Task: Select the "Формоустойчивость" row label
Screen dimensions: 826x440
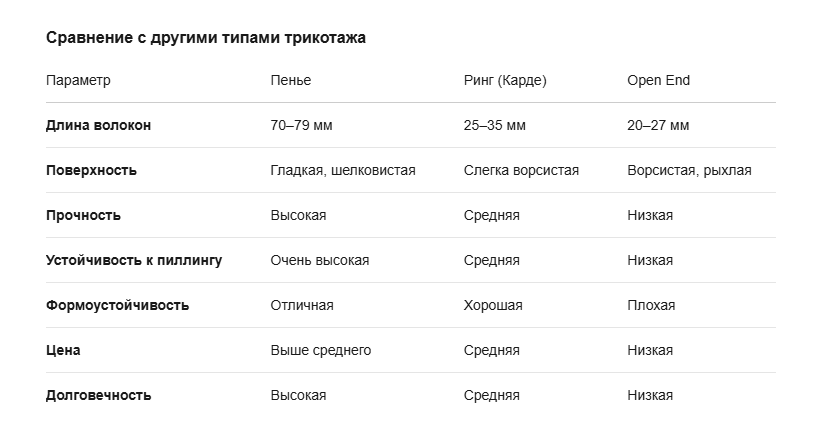Action: (117, 305)
